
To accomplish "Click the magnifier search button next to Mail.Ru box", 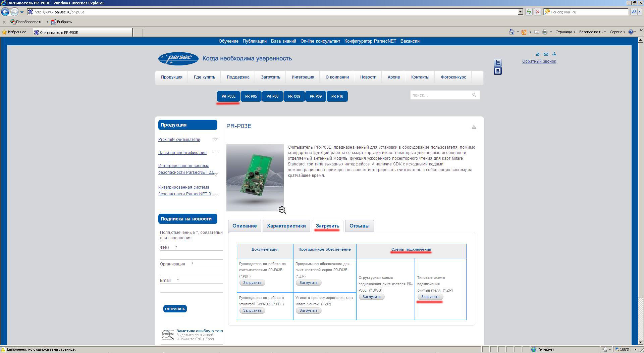I will tap(633, 12).
